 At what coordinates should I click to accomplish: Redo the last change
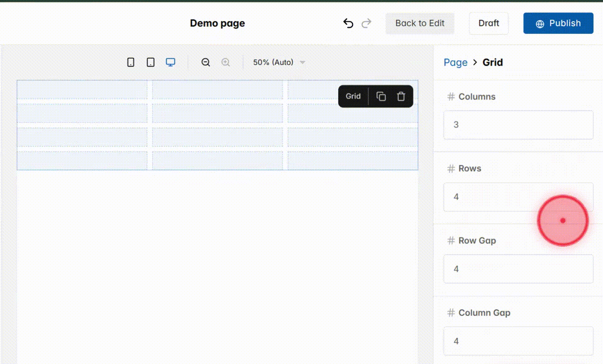(366, 23)
